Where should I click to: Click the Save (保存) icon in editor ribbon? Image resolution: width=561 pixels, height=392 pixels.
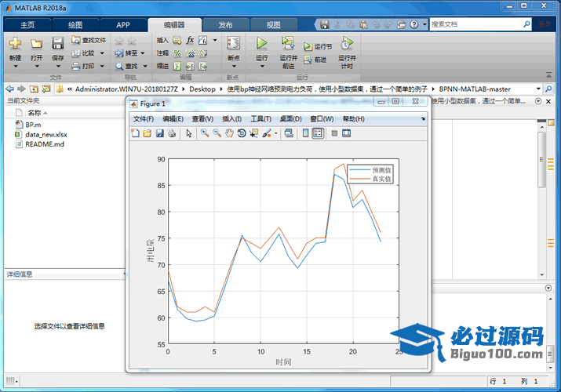[58, 44]
